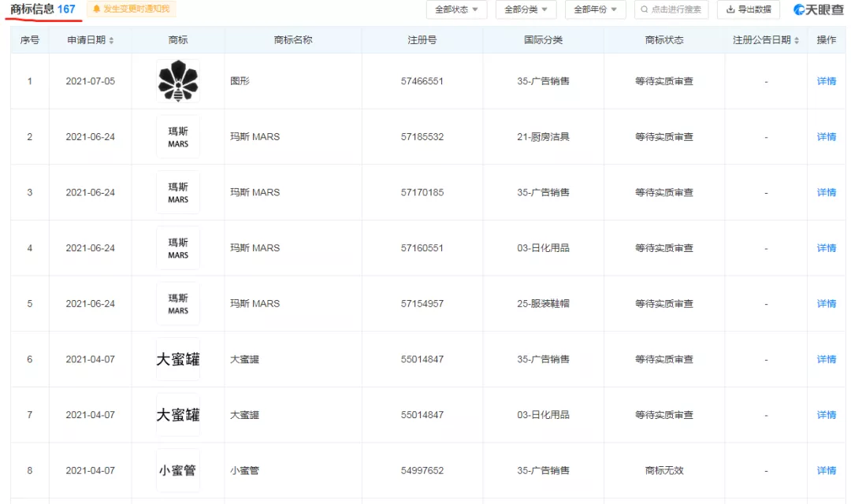Open the 玛斯 MARS thumbnail in row 3
This screenshot has width=851, height=504.
[x=178, y=192]
